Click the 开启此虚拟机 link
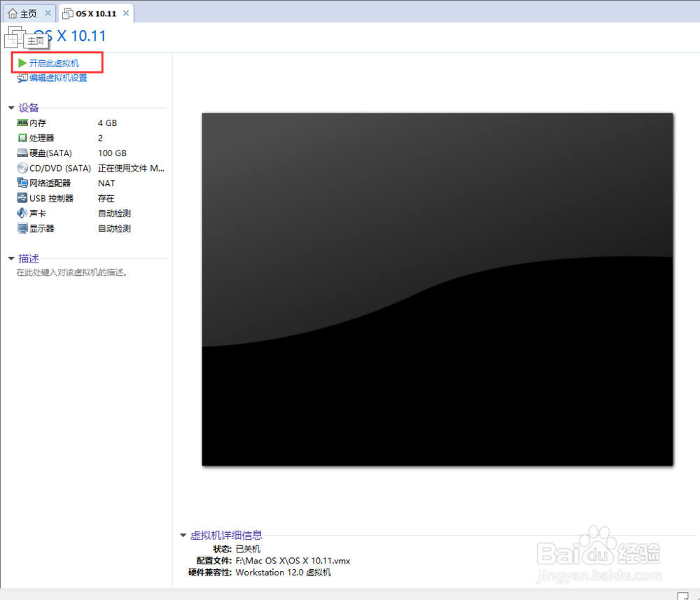 (54, 64)
